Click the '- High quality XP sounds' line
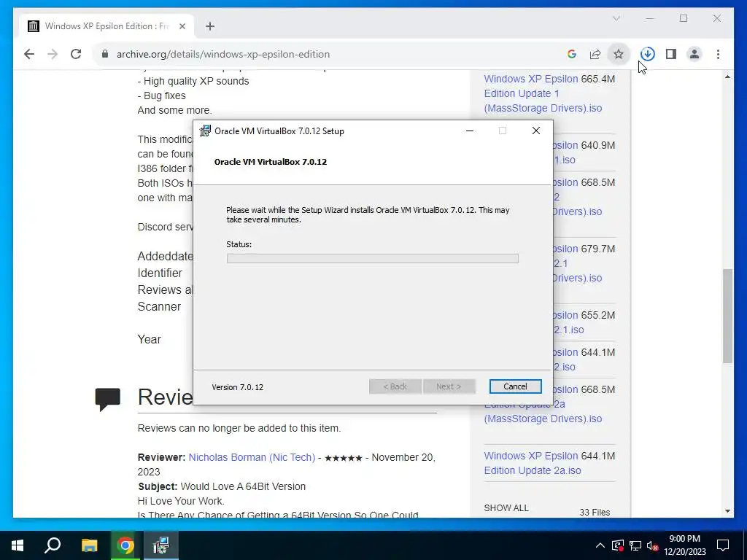 click(x=193, y=81)
